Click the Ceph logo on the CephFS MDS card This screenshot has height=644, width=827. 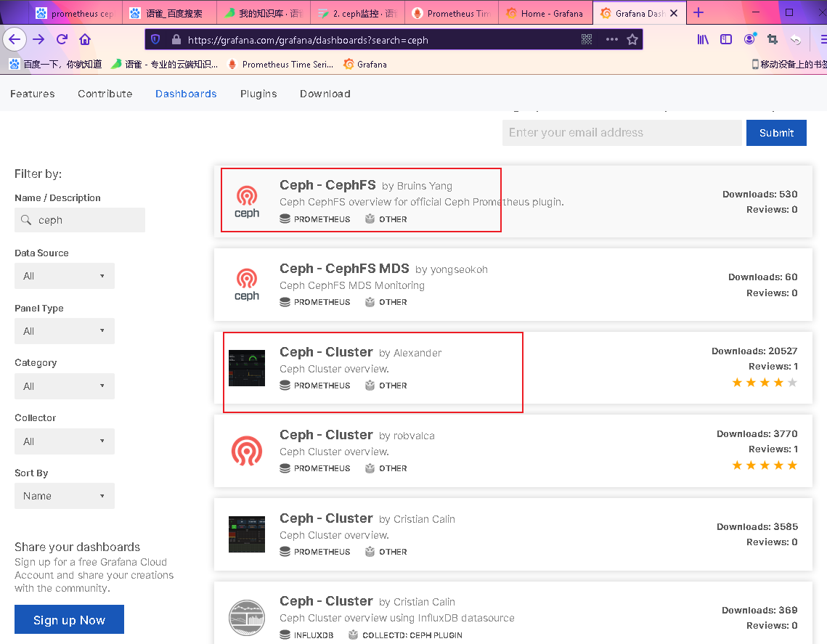pos(247,285)
